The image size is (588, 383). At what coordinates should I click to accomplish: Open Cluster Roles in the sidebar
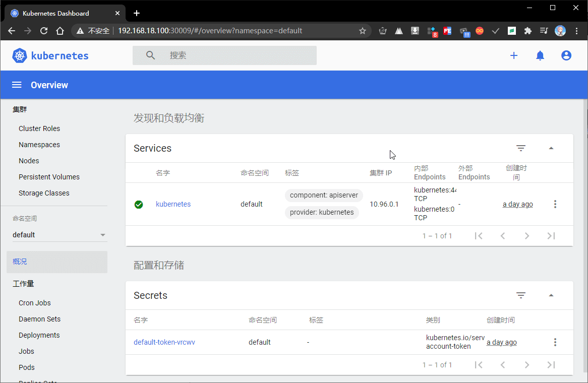(39, 129)
